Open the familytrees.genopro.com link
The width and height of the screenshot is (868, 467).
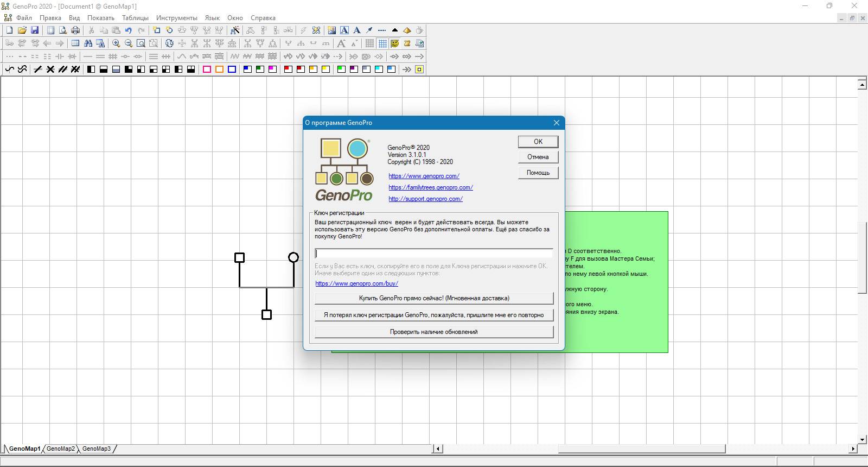pos(431,187)
